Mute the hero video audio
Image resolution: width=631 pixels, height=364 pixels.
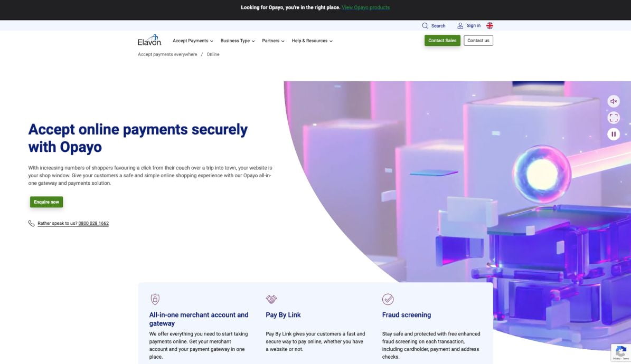coord(613,101)
